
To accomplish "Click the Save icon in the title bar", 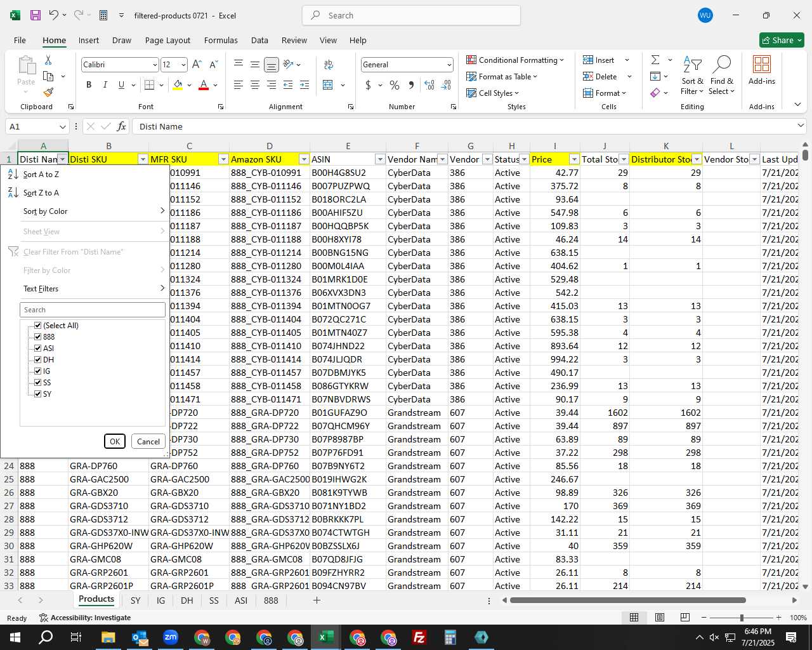I will click(36, 15).
